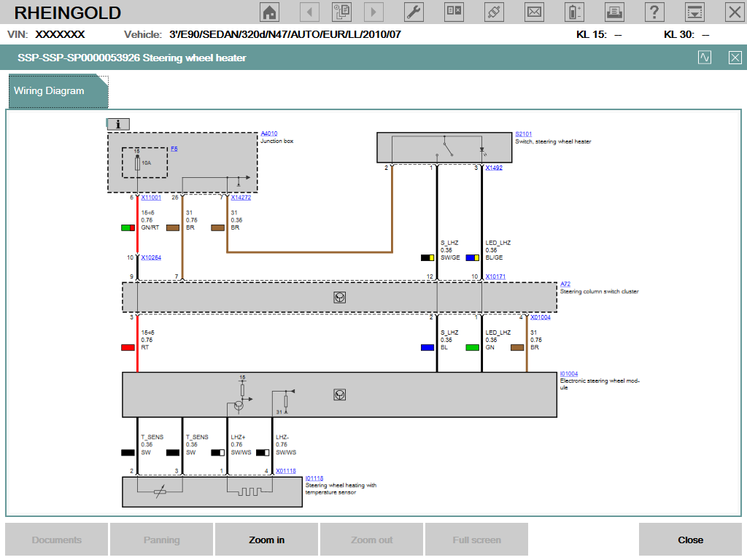Click the steering wheel symbol in A72 block
Screen dimensions: 747x560
click(x=340, y=297)
